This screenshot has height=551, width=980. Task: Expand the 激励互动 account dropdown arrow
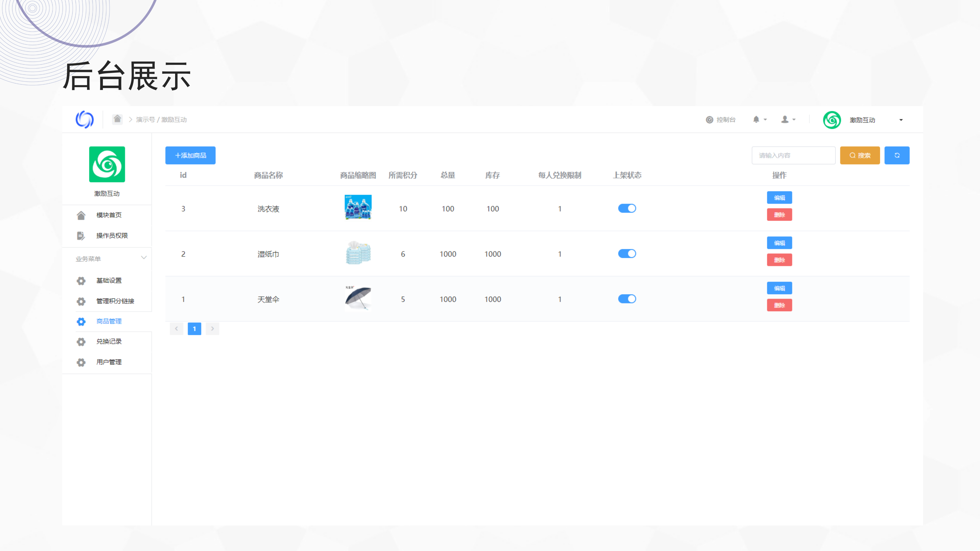(x=901, y=120)
